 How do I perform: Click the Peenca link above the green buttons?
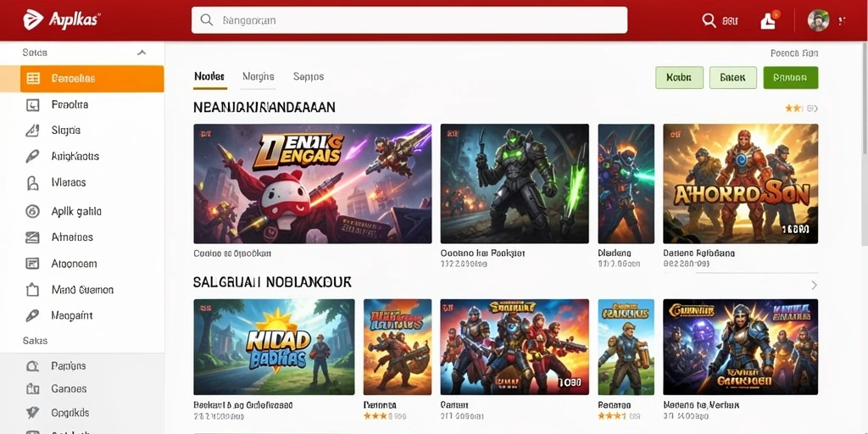pyautogui.click(x=794, y=53)
